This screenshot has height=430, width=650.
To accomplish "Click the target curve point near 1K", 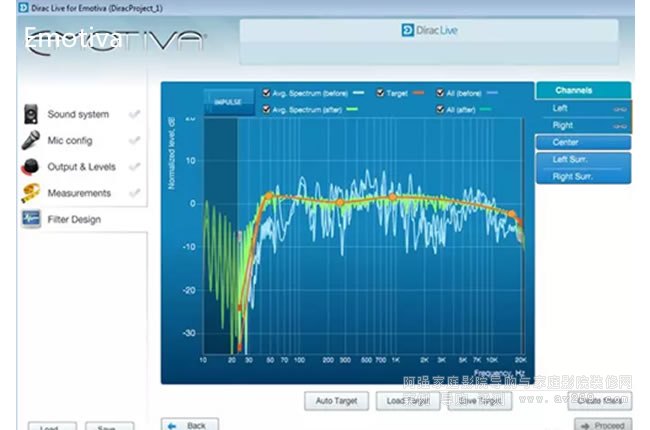I will point(392,197).
